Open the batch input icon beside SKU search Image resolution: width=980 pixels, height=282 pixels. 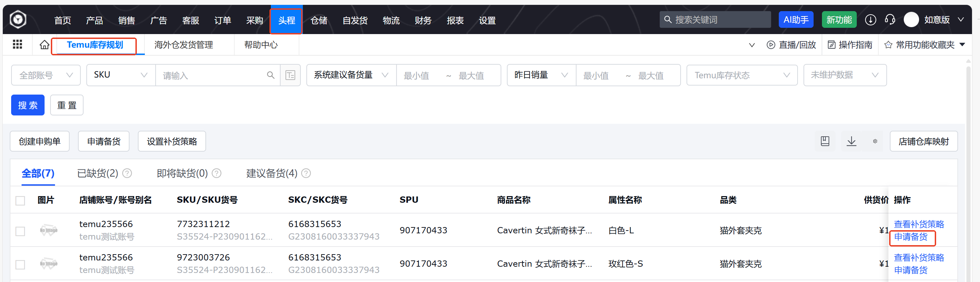click(x=290, y=75)
